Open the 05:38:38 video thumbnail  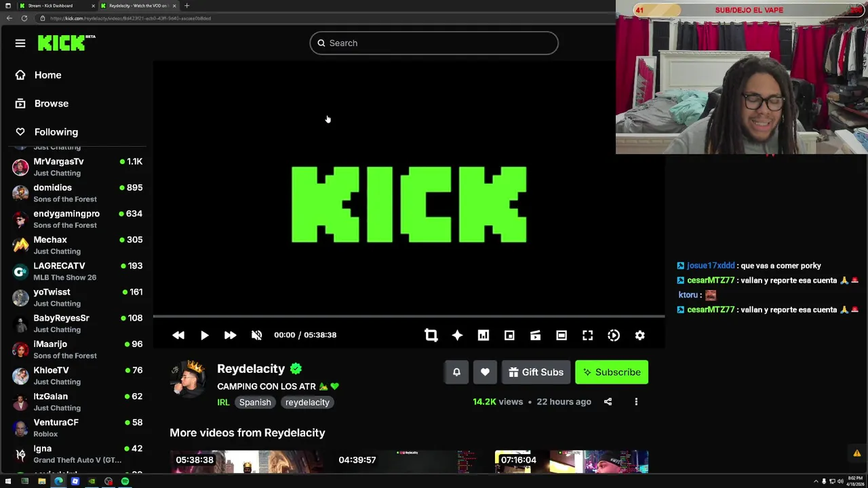point(246,462)
